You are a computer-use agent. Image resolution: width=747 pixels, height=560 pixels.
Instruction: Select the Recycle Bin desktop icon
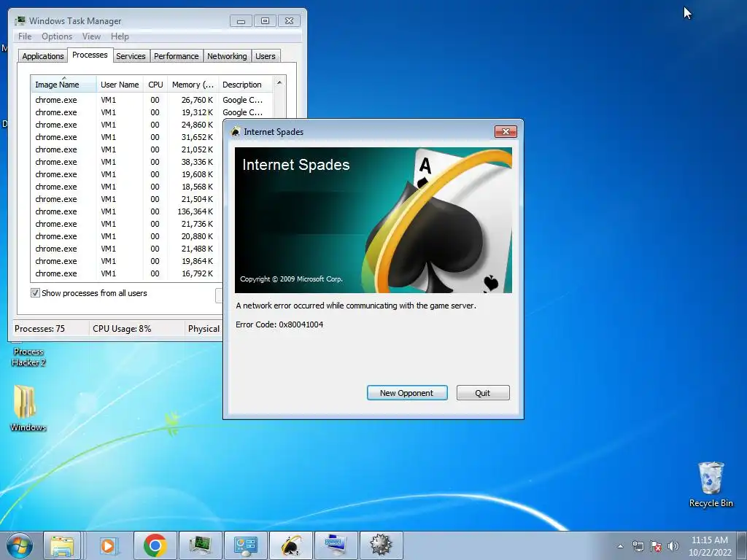pyautogui.click(x=711, y=485)
